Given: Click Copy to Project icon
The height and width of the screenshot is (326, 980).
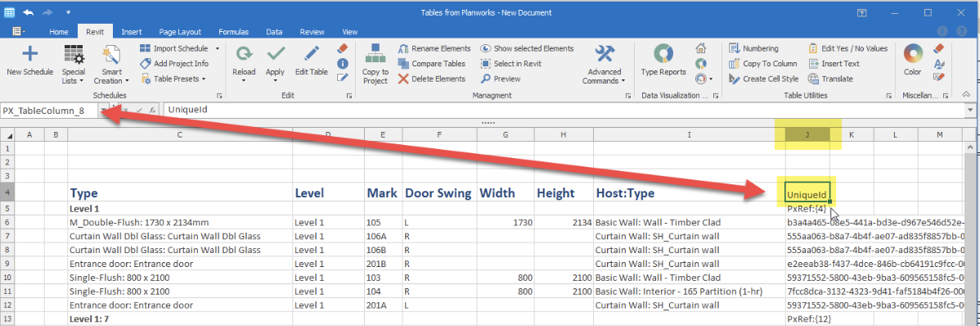Looking at the screenshot, I should point(375,54).
